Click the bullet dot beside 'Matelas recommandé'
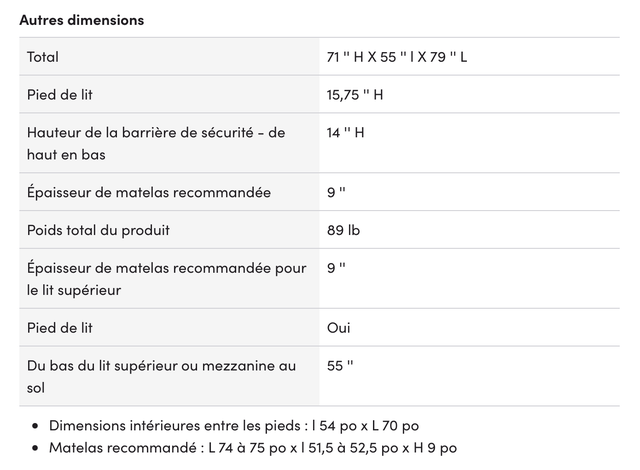The width and height of the screenshot is (640, 470). click(35, 448)
